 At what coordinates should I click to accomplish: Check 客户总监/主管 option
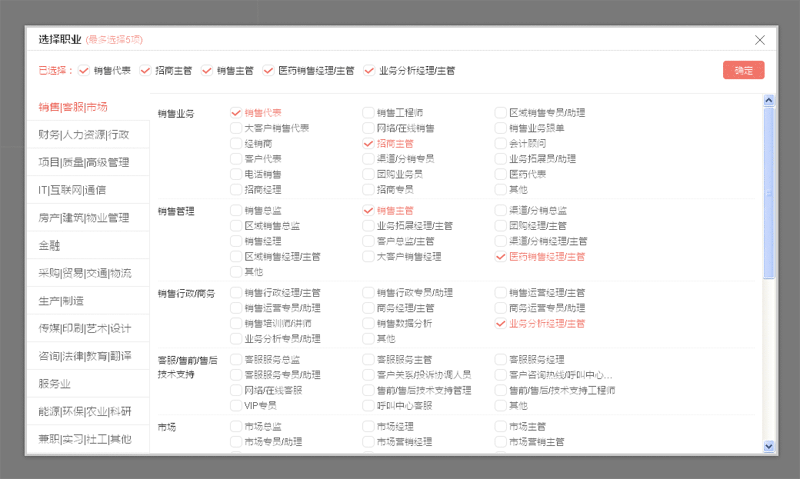tap(368, 241)
